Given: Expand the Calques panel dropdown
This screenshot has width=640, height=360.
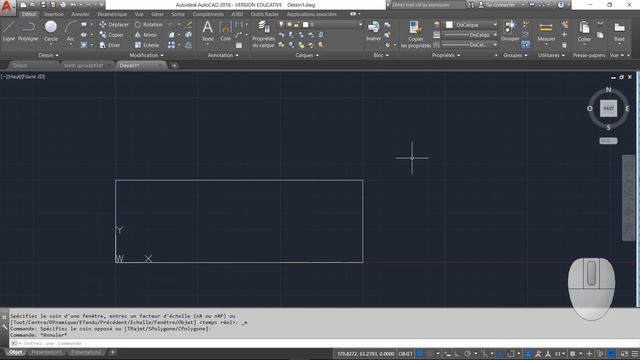Looking at the screenshot, I should (x=307, y=55).
